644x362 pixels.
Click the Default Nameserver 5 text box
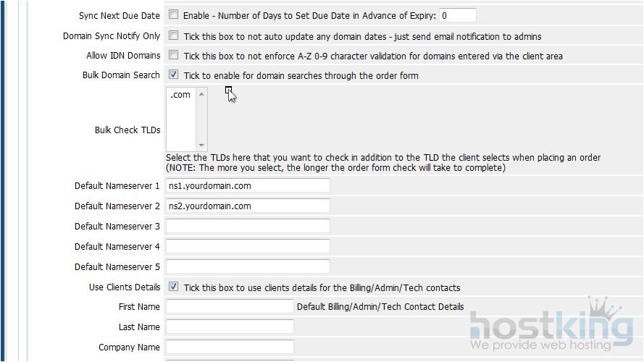(248, 266)
